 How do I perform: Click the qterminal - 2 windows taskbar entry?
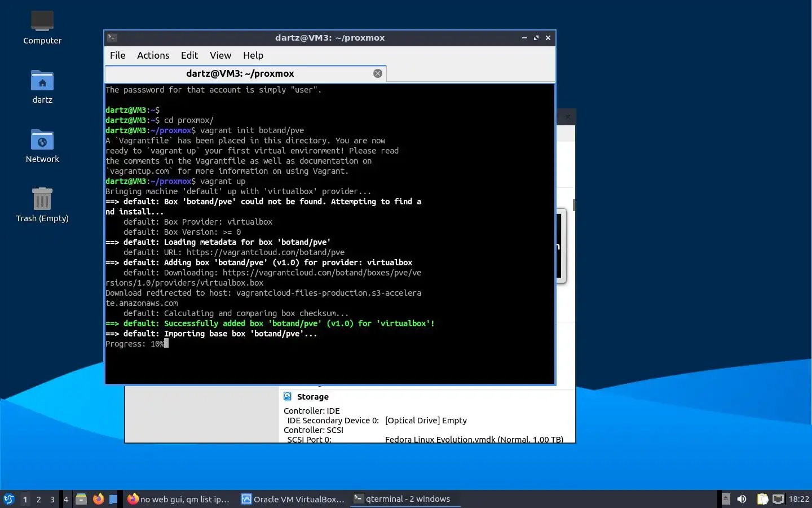[x=405, y=499]
